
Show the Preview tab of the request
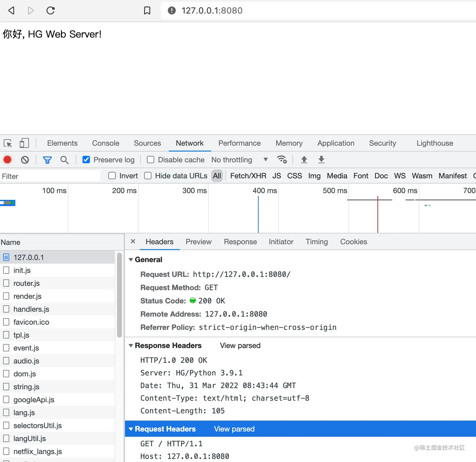(199, 242)
